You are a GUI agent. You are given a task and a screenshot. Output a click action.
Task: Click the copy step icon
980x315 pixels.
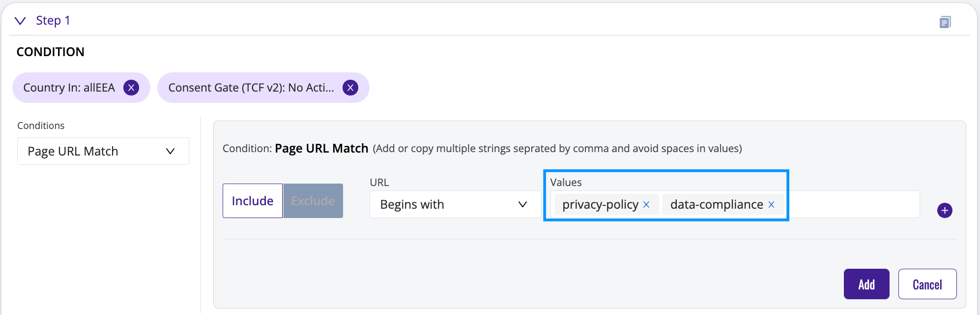[945, 22]
